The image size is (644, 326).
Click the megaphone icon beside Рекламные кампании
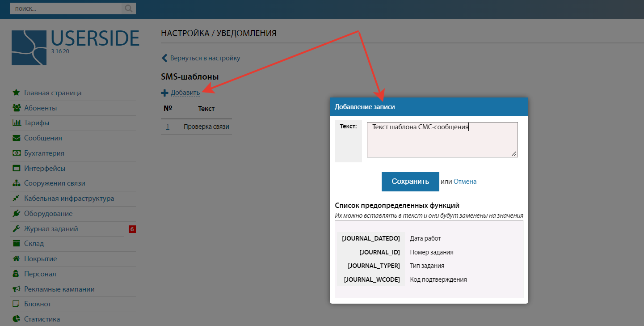pyautogui.click(x=17, y=289)
